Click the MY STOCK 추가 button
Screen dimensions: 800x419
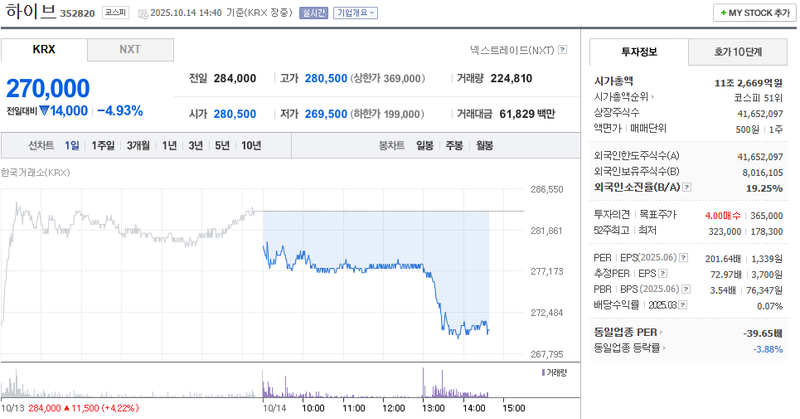752,12
